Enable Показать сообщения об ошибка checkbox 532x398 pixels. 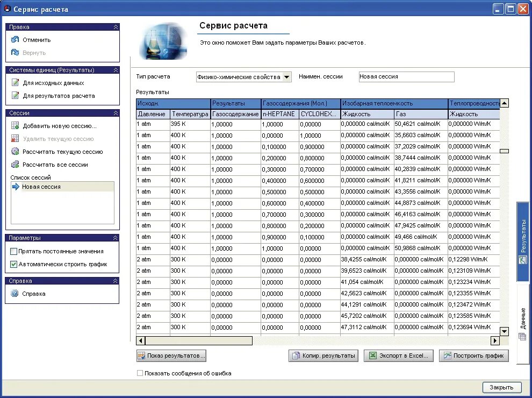coord(140,373)
